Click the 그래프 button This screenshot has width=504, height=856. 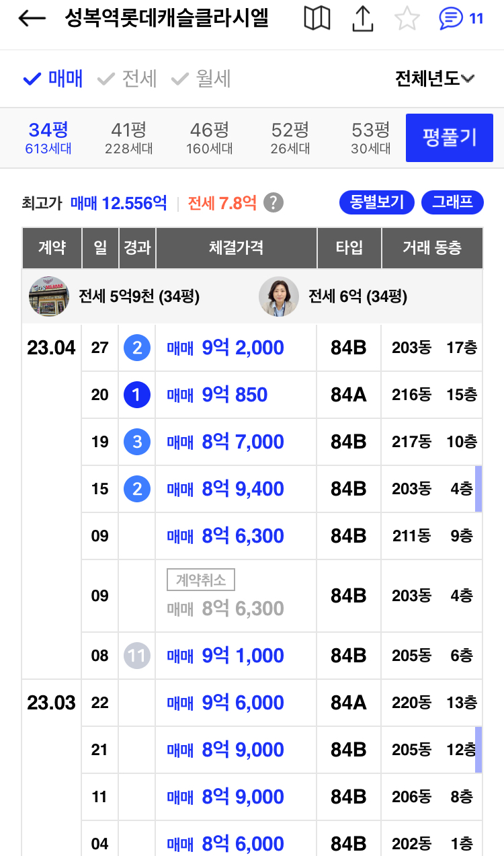(452, 202)
